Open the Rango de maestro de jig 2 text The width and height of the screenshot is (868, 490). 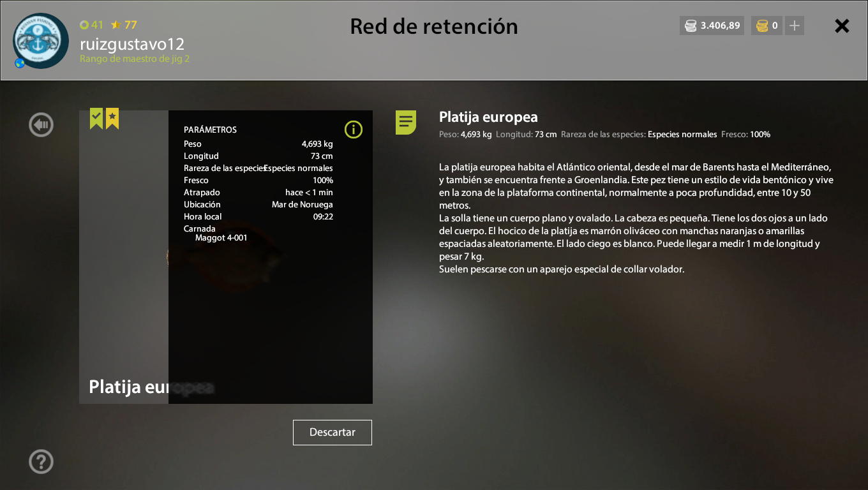[135, 59]
